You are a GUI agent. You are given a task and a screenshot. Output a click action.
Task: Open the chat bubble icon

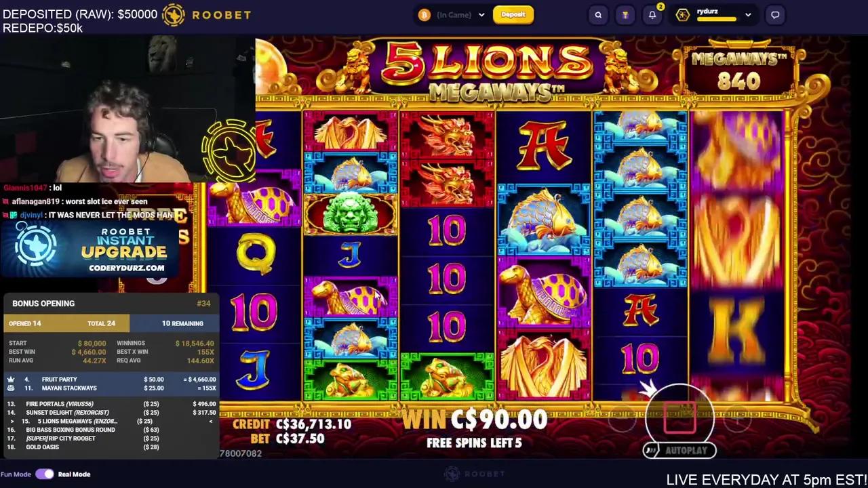coord(775,15)
